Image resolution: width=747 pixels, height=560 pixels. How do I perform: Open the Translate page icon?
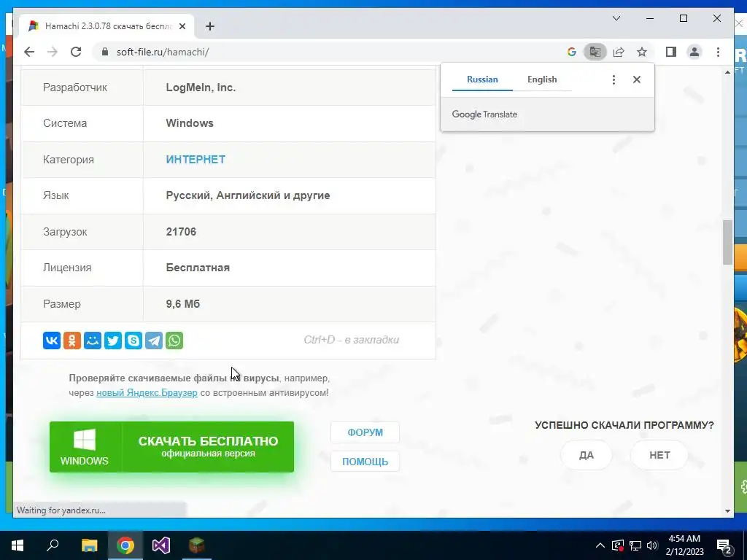coord(595,52)
